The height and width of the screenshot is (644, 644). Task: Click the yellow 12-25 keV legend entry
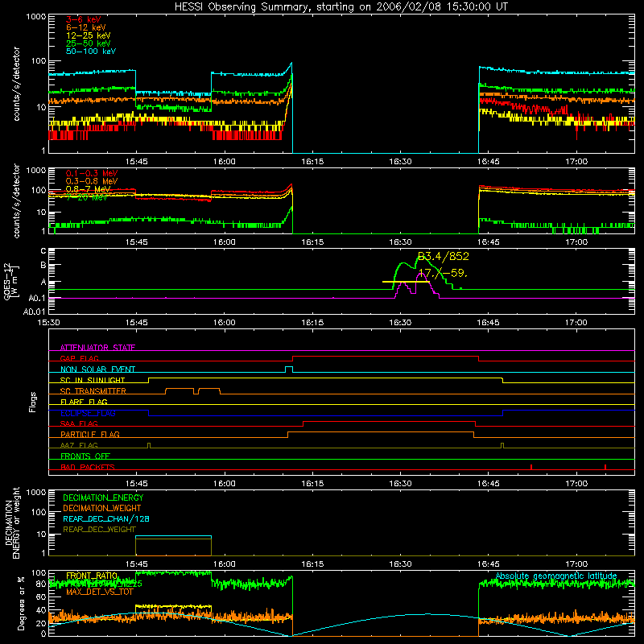[x=88, y=35]
